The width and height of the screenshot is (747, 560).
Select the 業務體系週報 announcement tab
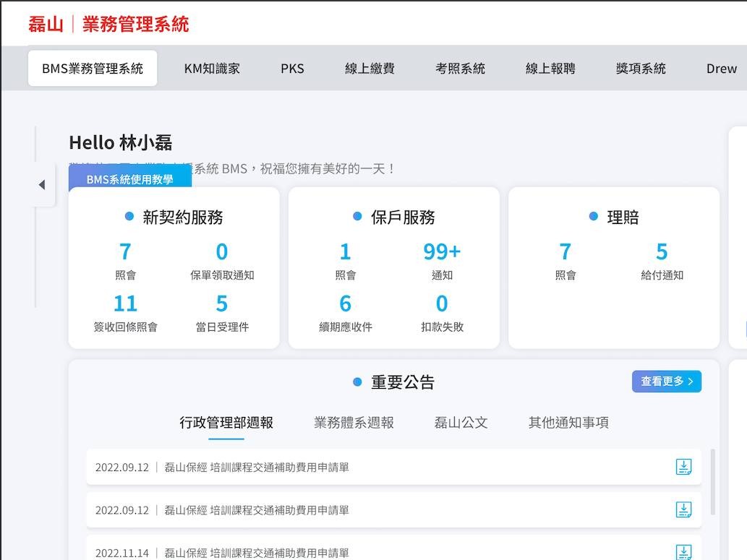[354, 423]
